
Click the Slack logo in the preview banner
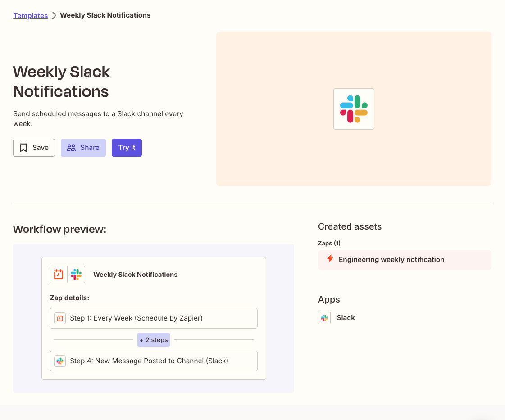point(354,108)
